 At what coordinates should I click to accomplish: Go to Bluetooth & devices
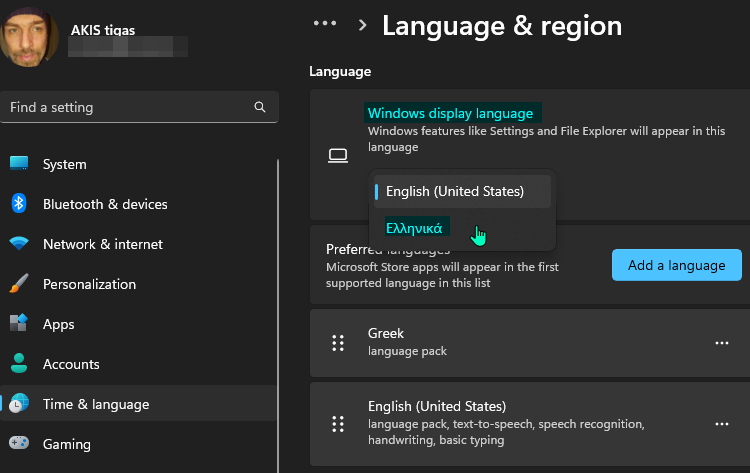[139, 204]
